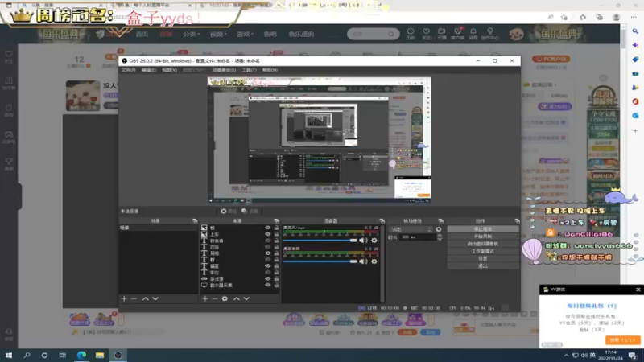Image resolution: width=644 pixels, height=362 pixels.
Task: Click the transition duration 300 ms field
Action: click(417, 237)
